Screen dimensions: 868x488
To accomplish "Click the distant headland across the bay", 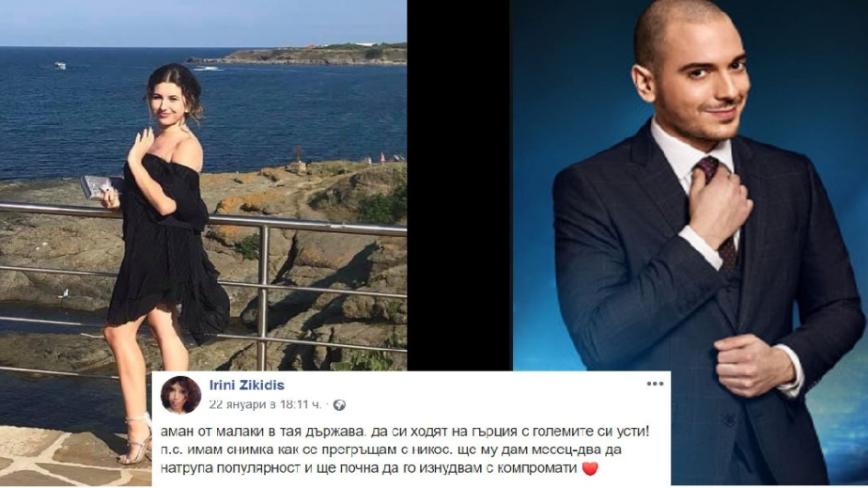I will coord(297,55).
